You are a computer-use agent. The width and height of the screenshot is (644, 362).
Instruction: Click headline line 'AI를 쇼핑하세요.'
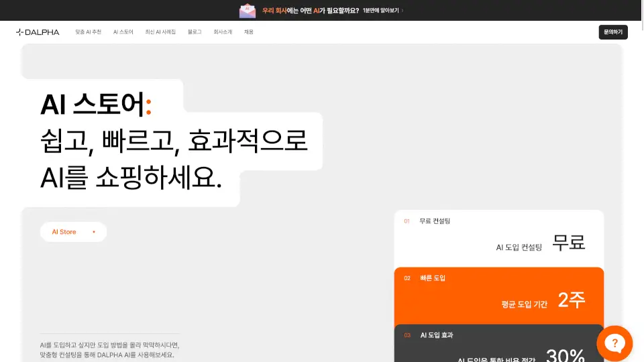[131, 178]
